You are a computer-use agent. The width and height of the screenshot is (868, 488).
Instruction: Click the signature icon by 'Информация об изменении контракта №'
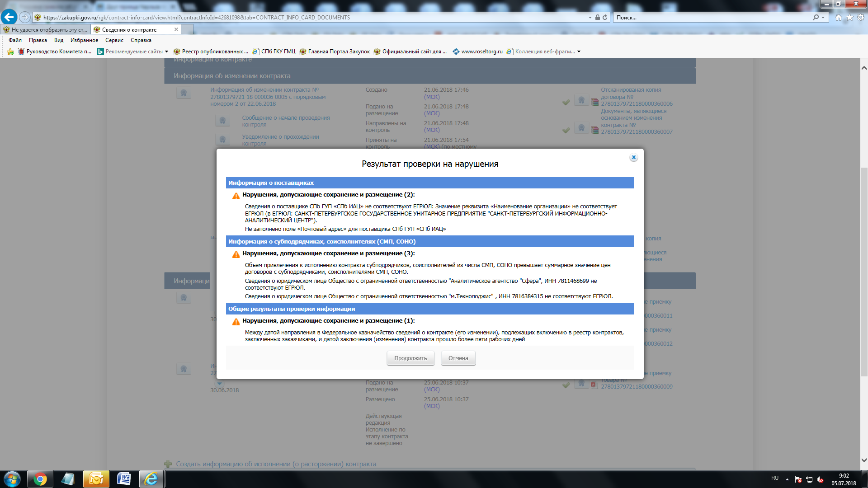click(184, 93)
